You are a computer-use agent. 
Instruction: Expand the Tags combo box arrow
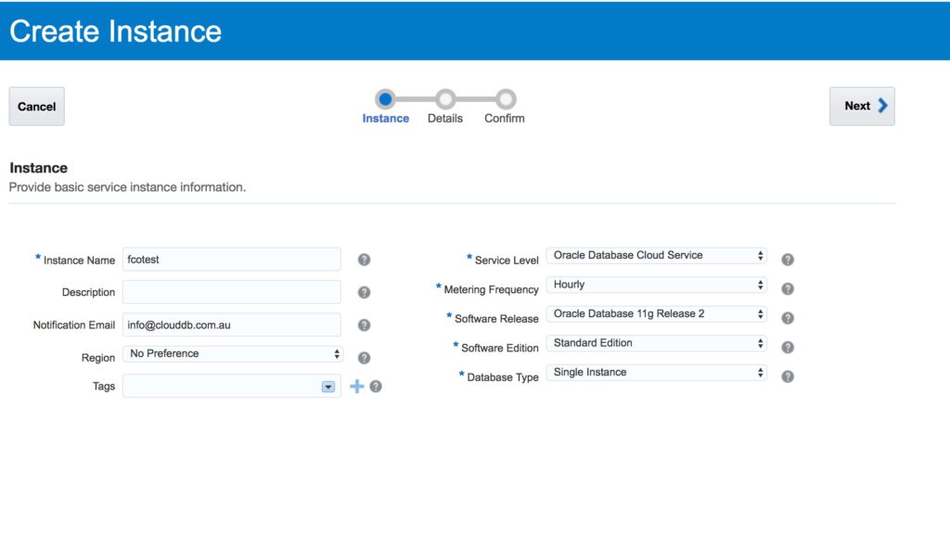click(327, 387)
